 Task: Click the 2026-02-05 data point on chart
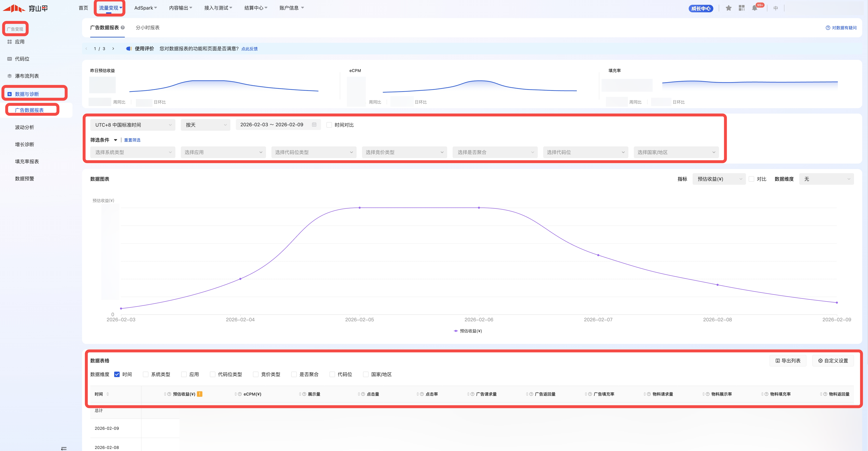359,208
